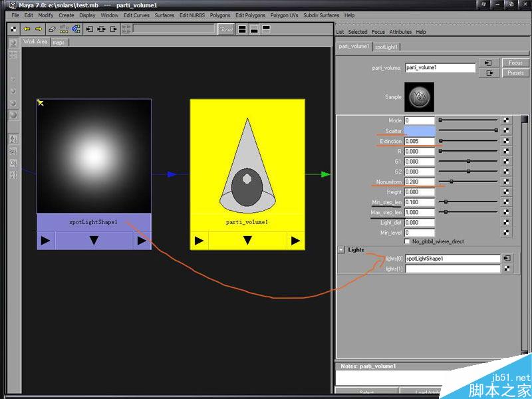Open Attribute Editor Selected menu
This screenshot has width=532, height=399.
tap(358, 32)
